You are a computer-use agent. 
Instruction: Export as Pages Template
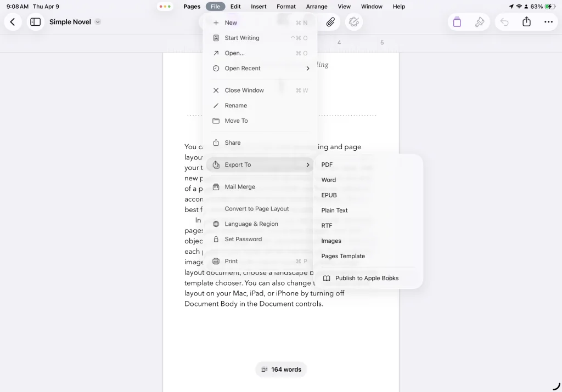[368, 256]
